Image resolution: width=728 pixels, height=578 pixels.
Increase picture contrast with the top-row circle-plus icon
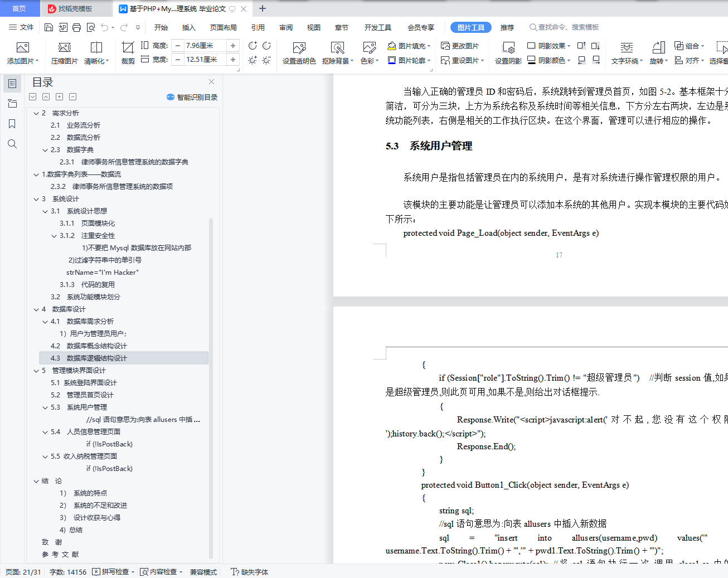(x=253, y=46)
